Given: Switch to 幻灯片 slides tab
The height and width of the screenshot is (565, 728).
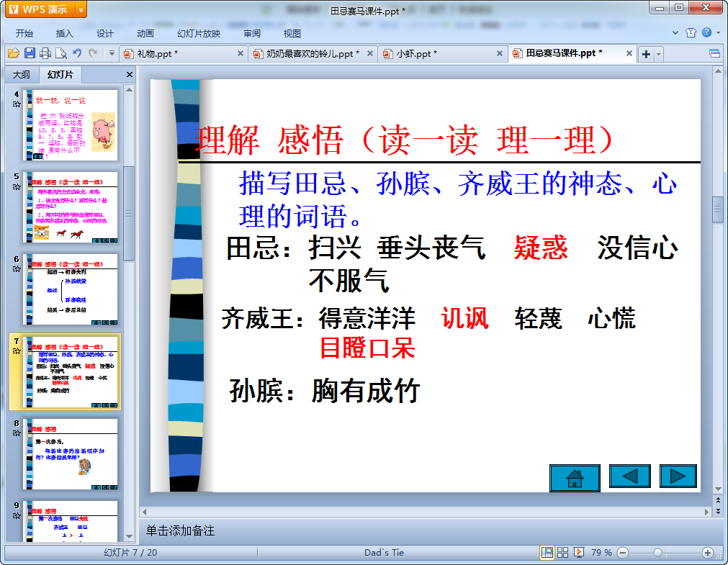Looking at the screenshot, I should (x=60, y=74).
